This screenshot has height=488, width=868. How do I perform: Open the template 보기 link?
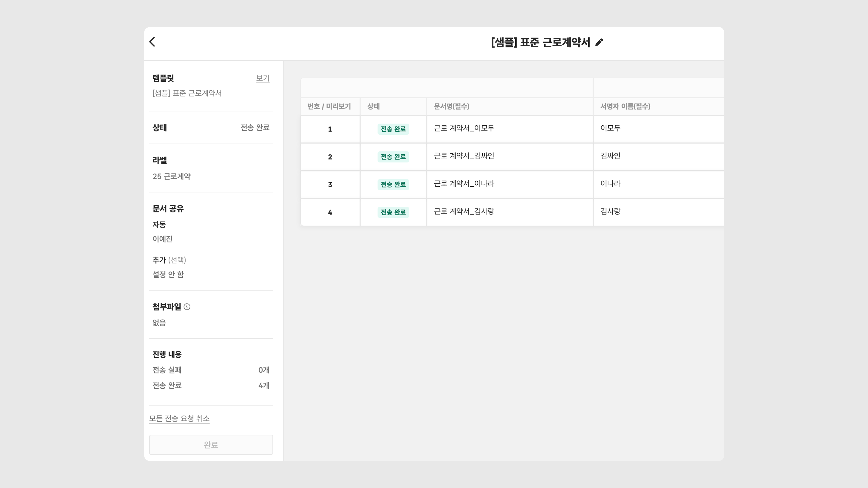point(262,78)
